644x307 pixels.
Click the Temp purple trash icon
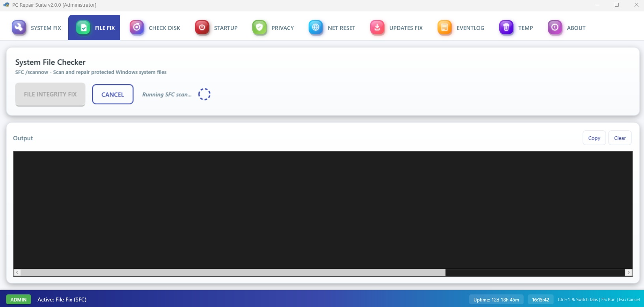tap(506, 28)
